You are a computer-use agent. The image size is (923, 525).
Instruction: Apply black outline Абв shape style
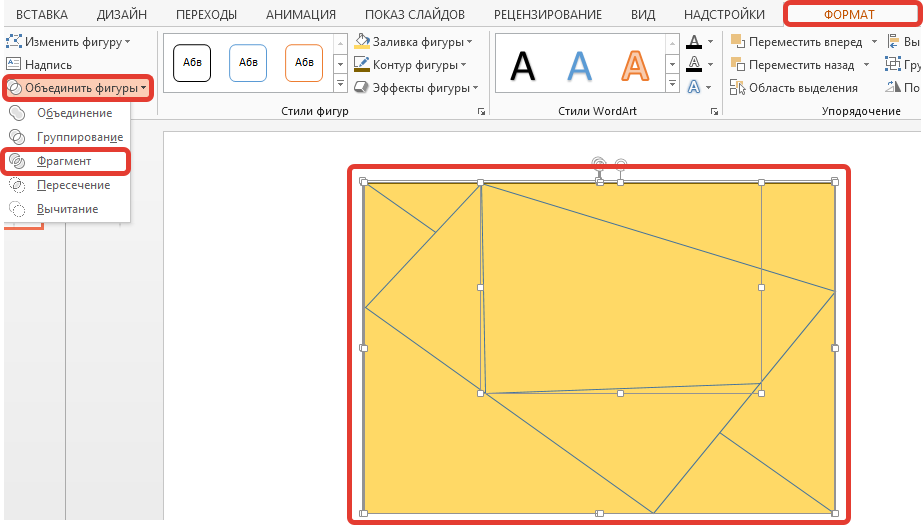(192, 62)
